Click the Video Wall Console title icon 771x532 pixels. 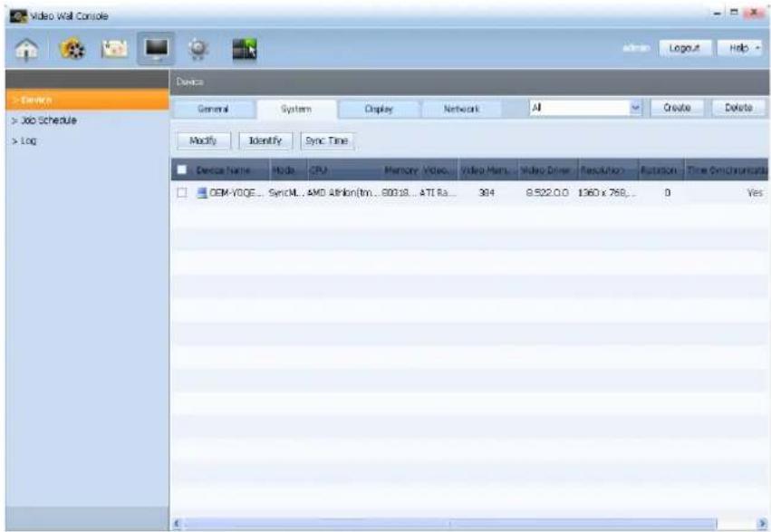[18, 15]
